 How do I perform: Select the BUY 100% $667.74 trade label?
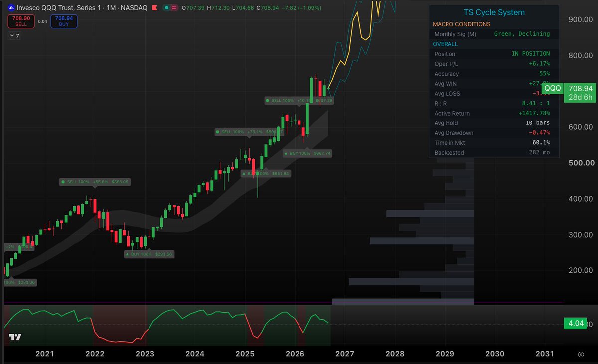point(307,153)
